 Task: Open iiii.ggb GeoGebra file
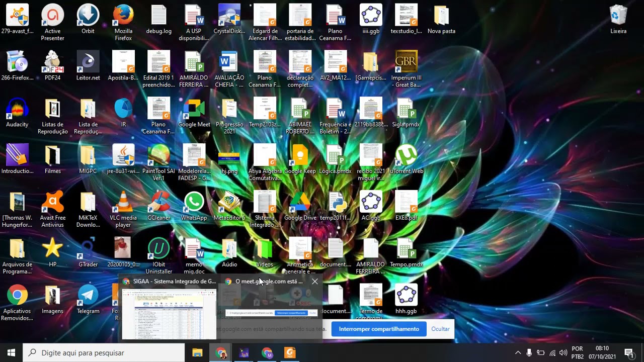(x=371, y=19)
